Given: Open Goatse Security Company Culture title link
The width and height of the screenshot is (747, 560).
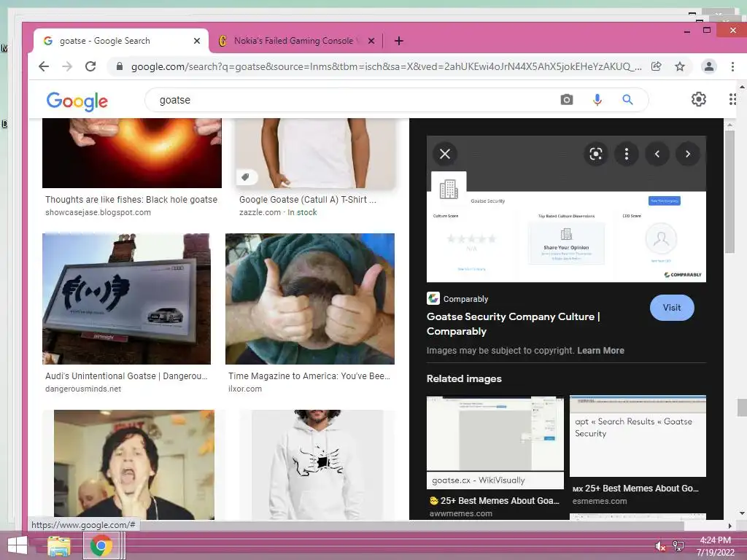Looking at the screenshot, I should pos(513,324).
